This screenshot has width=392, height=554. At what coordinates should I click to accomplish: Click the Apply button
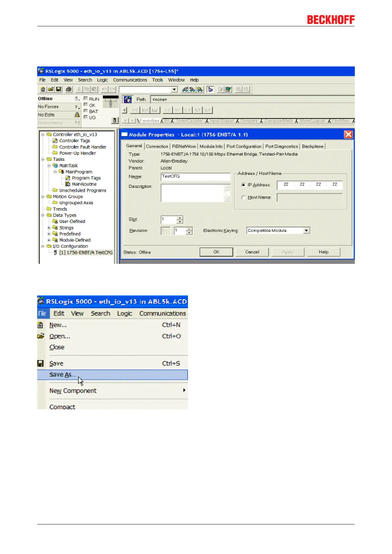pyautogui.click(x=288, y=252)
